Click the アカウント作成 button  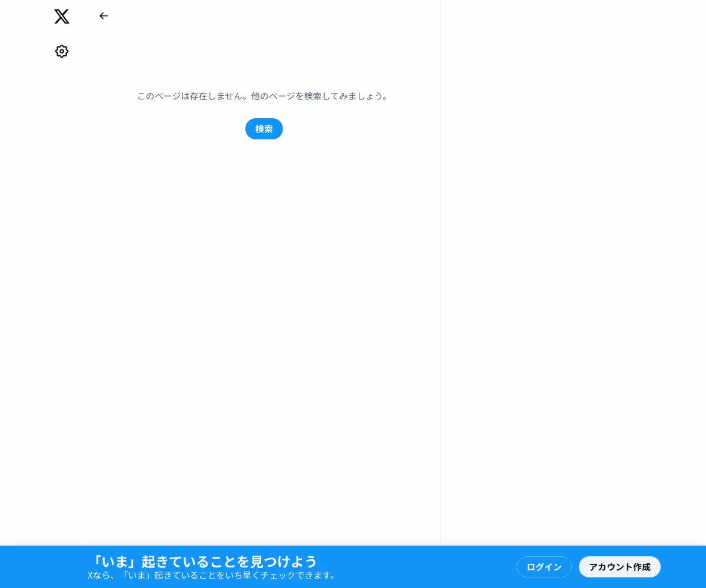(x=620, y=567)
